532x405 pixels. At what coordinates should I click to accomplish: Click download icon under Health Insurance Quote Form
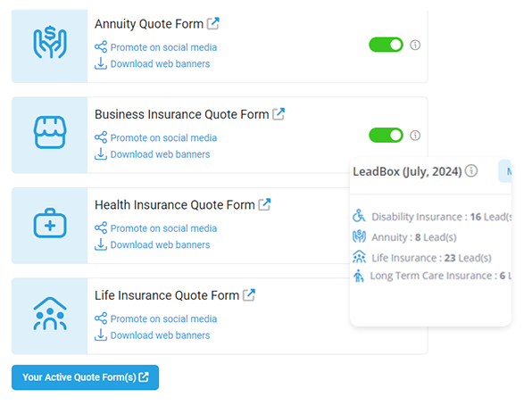[x=101, y=244]
